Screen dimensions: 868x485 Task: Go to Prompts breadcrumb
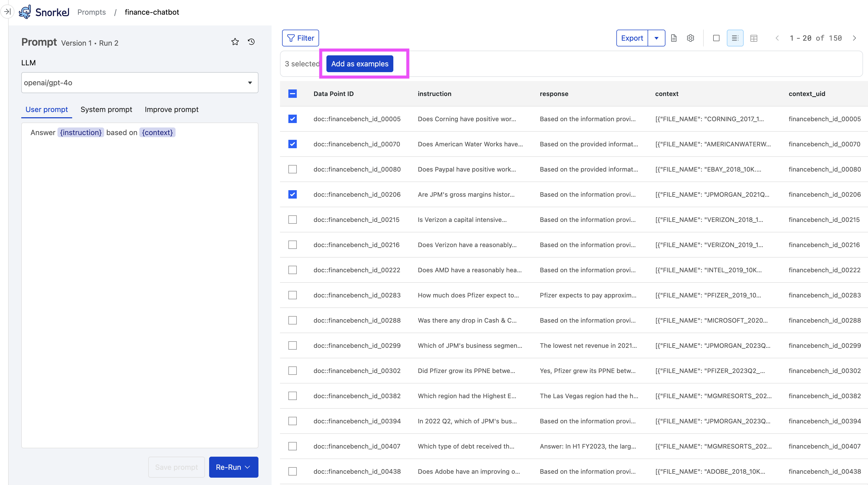click(x=91, y=12)
